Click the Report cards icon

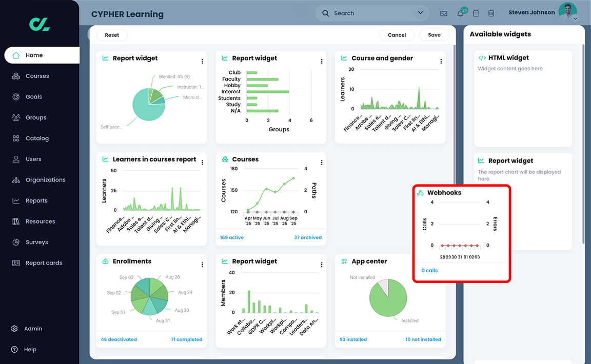click(16, 262)
